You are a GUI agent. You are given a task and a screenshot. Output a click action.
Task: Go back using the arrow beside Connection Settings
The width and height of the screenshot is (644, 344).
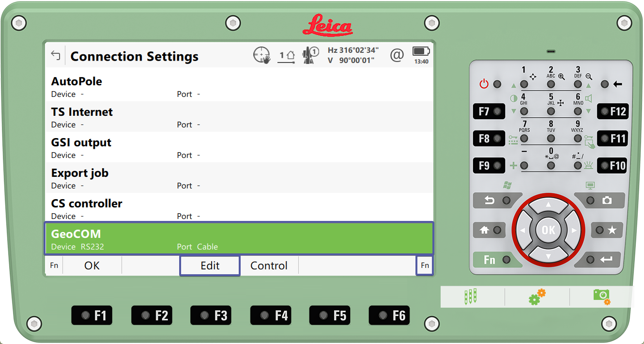[56, 56]
